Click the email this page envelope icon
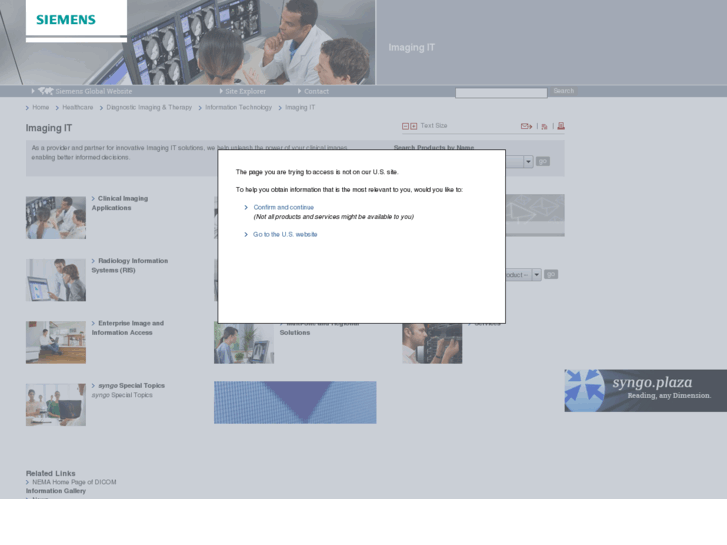This screenshot has width=727, height=545. point(526,126)
